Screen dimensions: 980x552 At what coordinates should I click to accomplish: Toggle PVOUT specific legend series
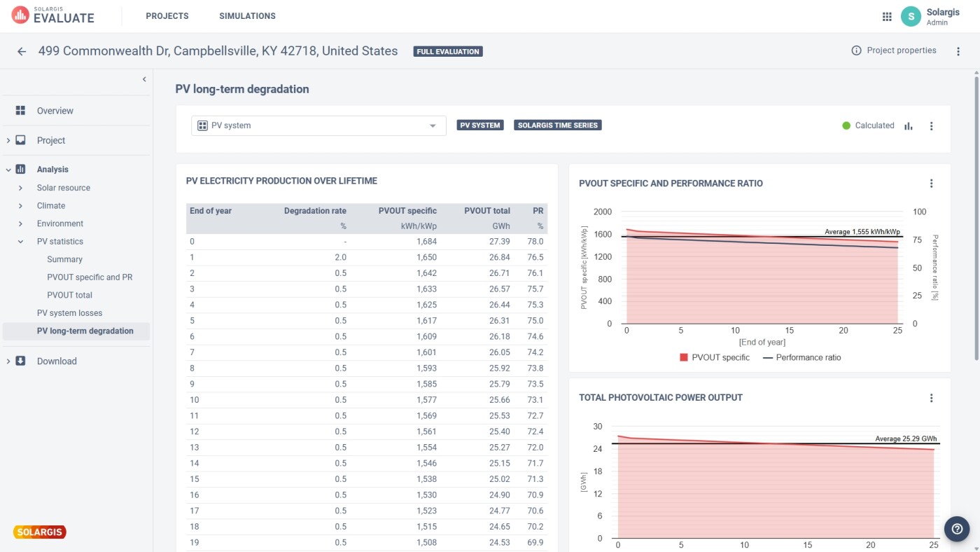714,357
